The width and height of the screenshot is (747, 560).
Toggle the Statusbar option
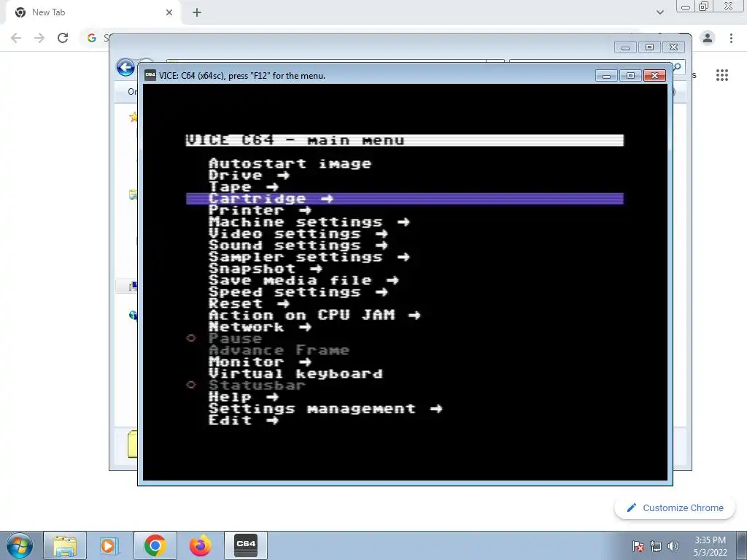(257, 385)
